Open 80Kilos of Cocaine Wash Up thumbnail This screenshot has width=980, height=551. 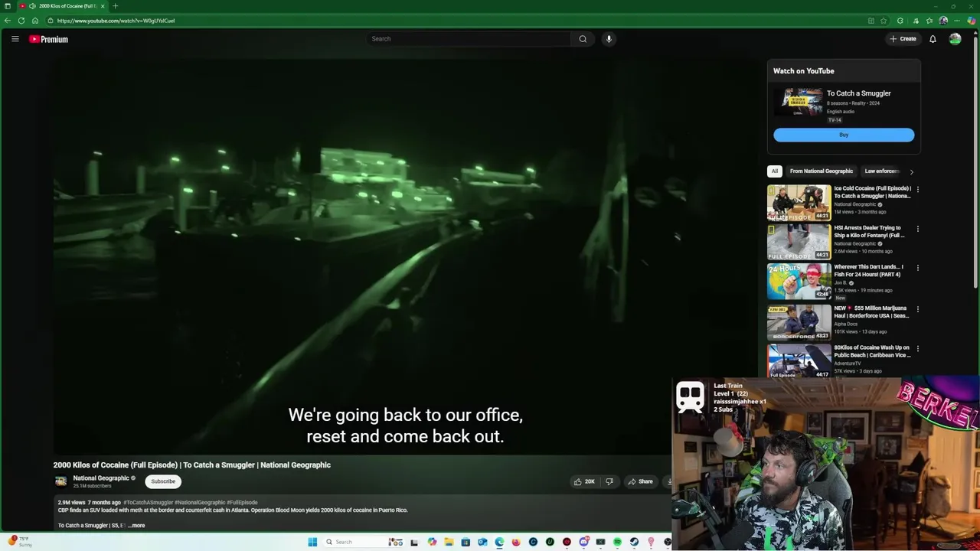799,361
